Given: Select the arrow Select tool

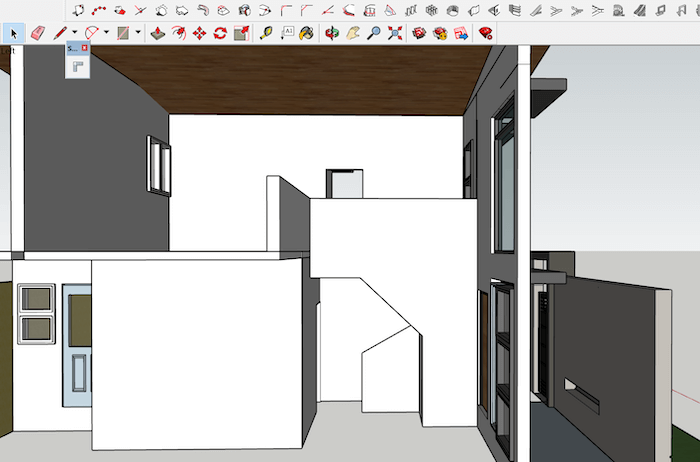Looking at the screenshot, I should (13, 33).
